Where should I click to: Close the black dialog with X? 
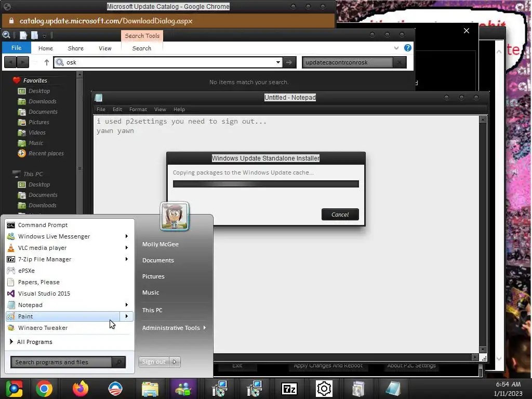tap(467, 31)
